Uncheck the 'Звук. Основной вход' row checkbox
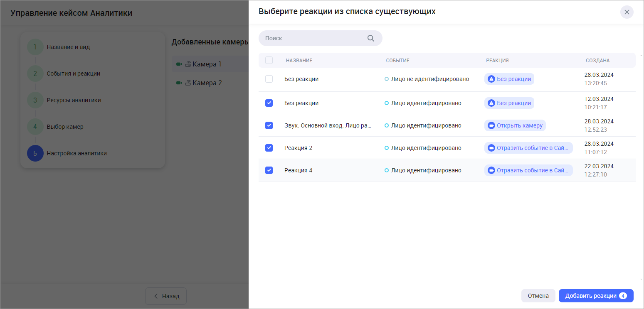The width and height of the screenshot is (644, 309). (269, 125)
